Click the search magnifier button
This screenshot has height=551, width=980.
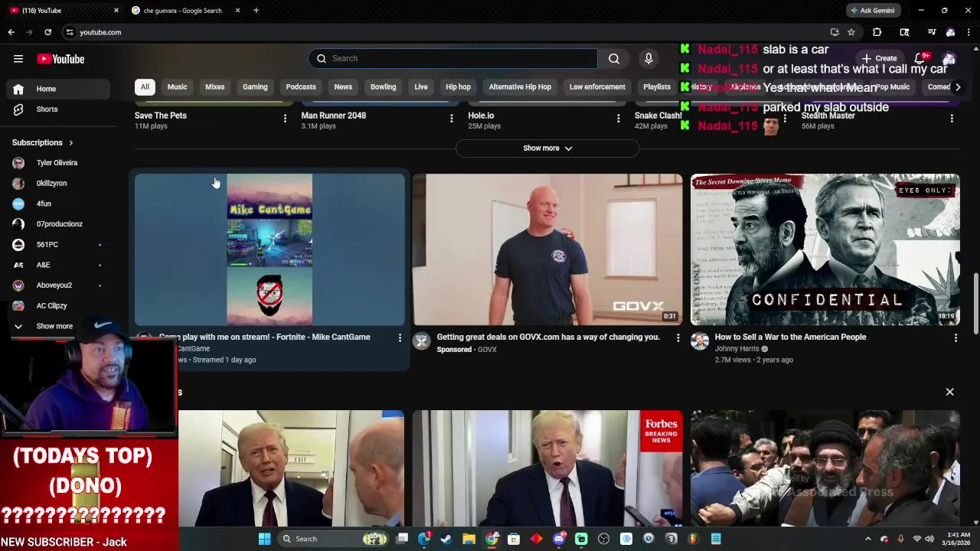[614, 58]
